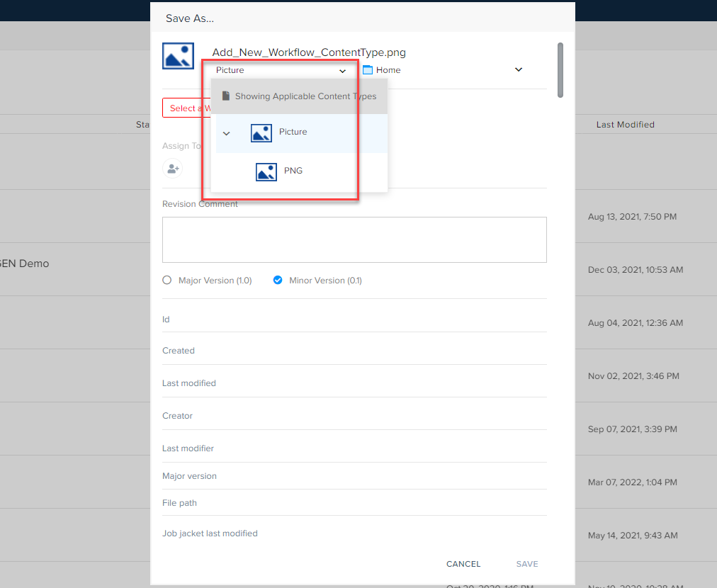The height and width of the screenshot is (588, 717).
Task: Choose Picture in the content type list
Action: (x=302, y=133)
